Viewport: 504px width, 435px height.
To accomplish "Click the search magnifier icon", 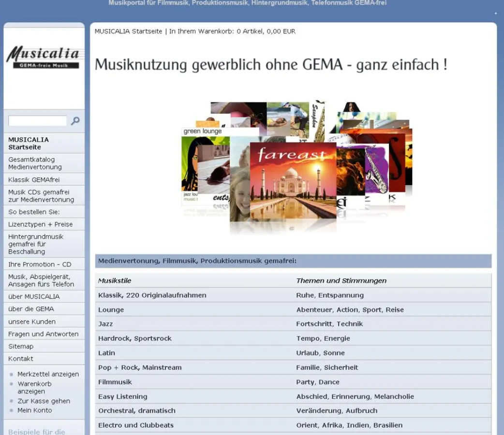I will coord(75,120).
